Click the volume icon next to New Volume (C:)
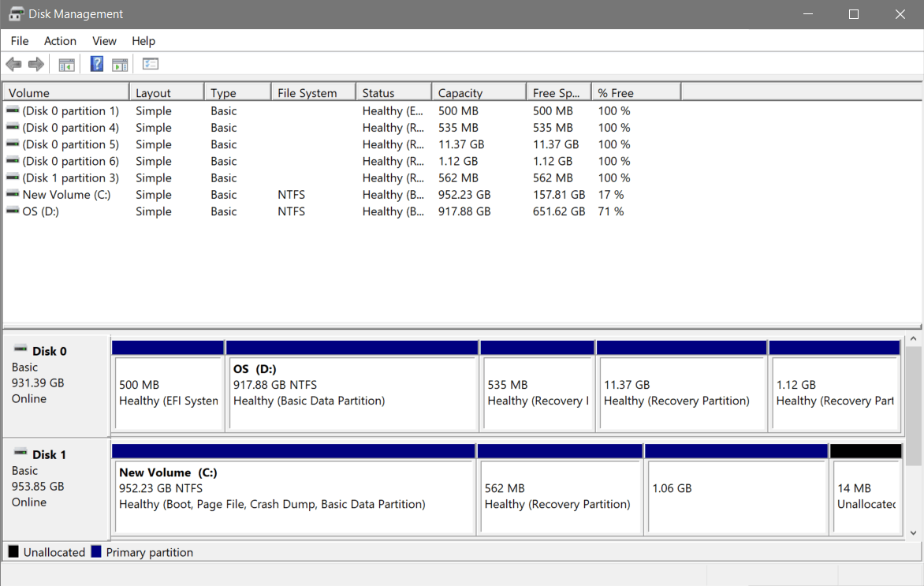This screenshot has width=924, height=586. [x=12, y=194]
